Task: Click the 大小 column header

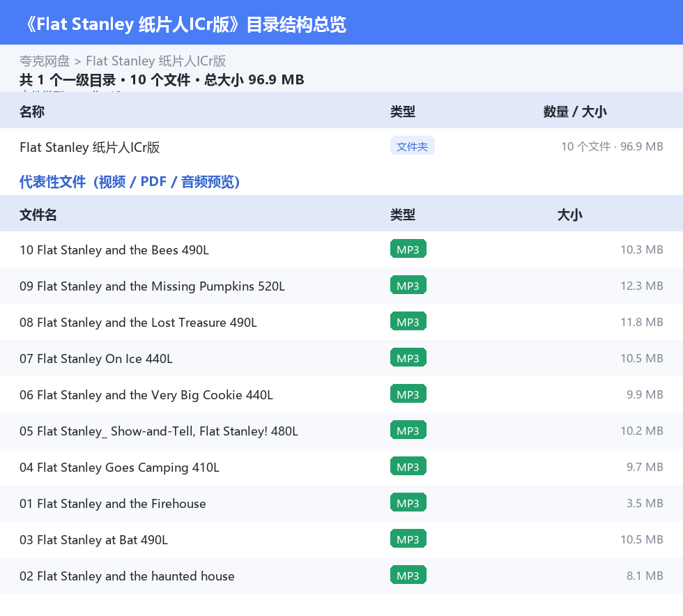Action: tap(570, 215)
